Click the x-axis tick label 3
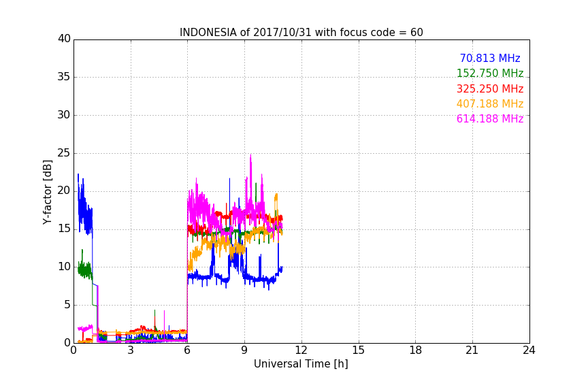Screen dimensions: 588x392 [x=131, y=350]
